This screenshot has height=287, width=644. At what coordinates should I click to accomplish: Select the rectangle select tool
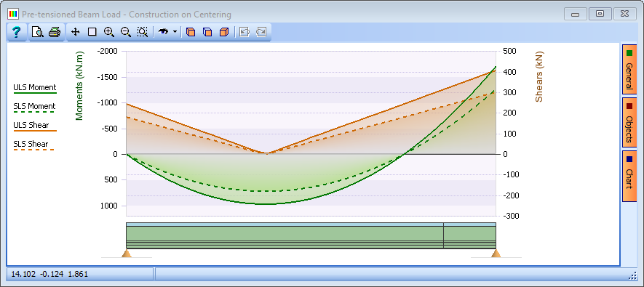(x=92, y=32)
